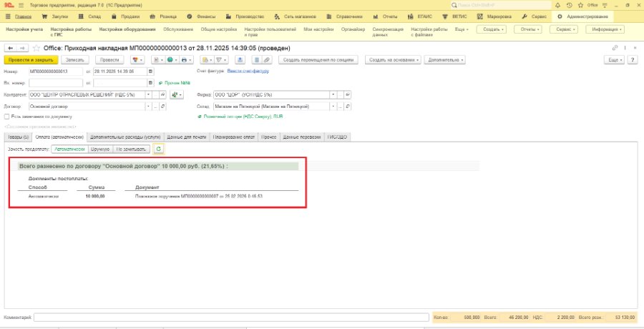Open history clock icon in title bar
This screenshot has width=644, height=329.
tap(570, 5)
